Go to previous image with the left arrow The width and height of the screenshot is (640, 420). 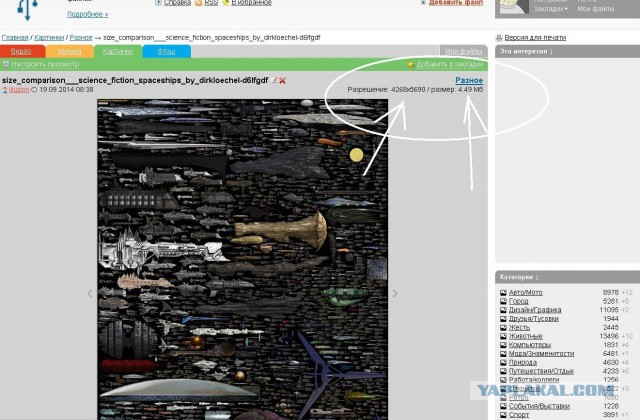click(90, 293)
